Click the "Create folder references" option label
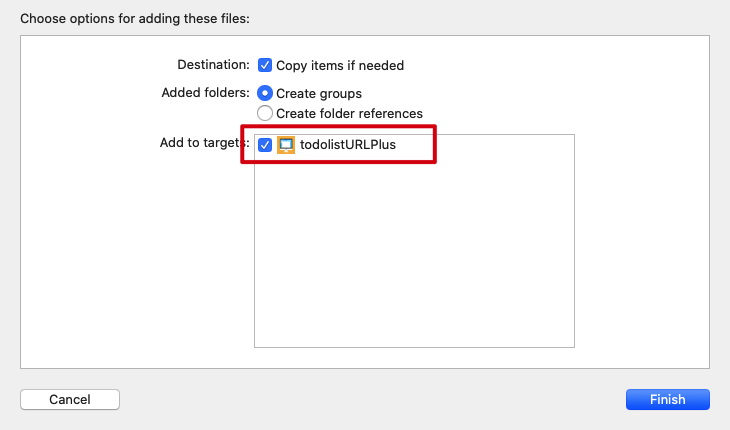Image resolution: width=730 pixels, height=430 pixels. 349,113
